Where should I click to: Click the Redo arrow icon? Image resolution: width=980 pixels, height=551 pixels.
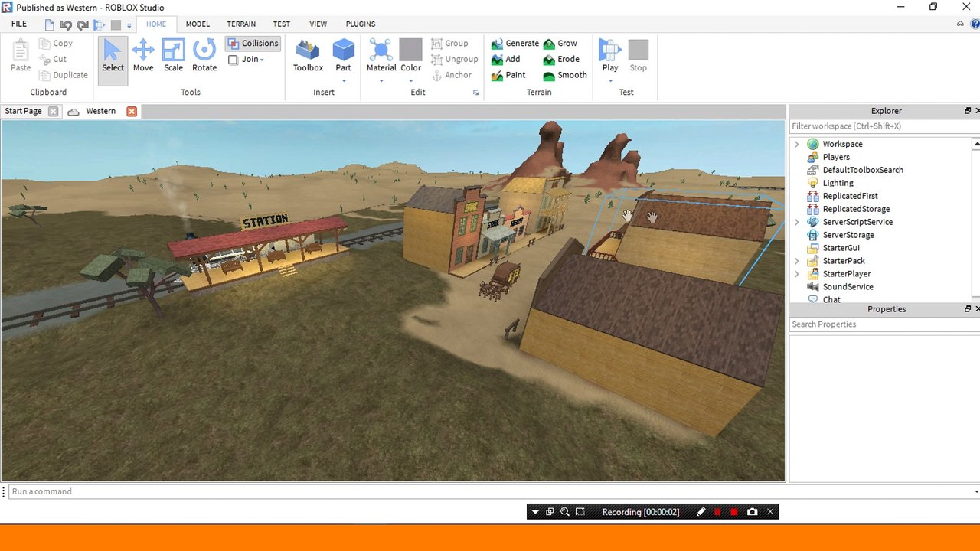[x=83, y=25]
